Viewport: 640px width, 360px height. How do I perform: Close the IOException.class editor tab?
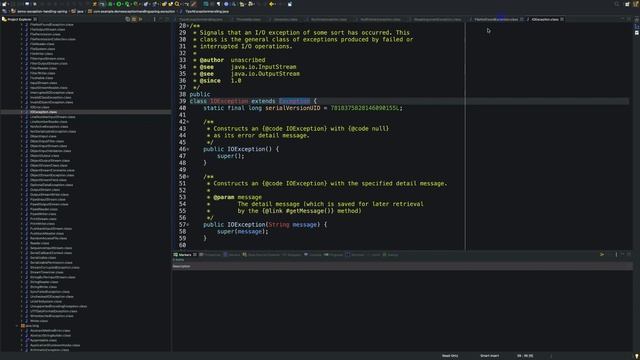(x=562, y=19)
